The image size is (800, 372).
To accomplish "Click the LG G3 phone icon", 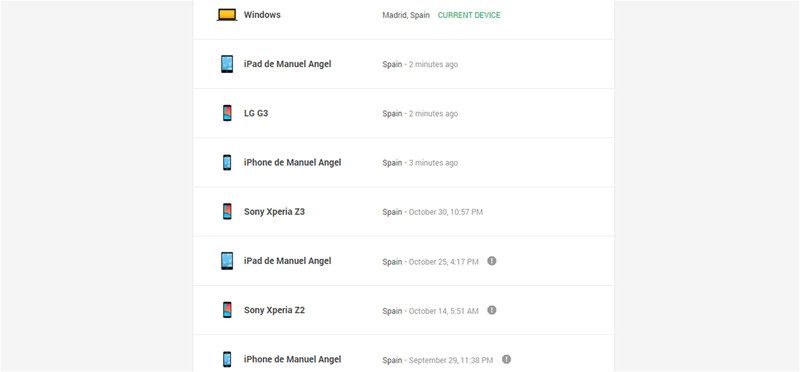I will pyautogui.click(x=227, y=113).
